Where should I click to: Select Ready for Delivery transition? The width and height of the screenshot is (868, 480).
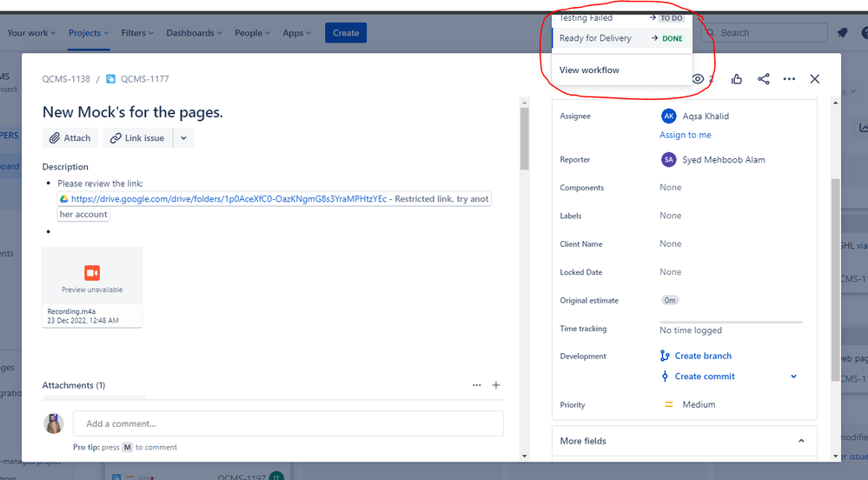[621, 38]
